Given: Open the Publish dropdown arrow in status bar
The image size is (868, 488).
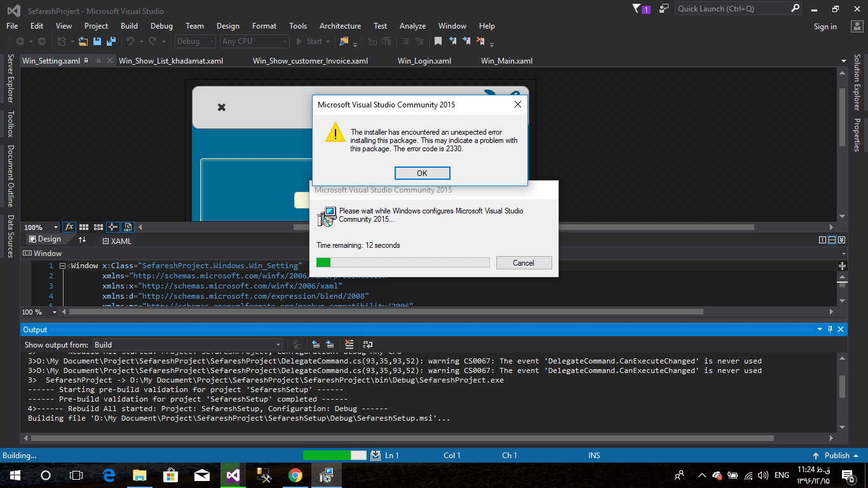Looking at the screenshot, I should tap(856, 456).
